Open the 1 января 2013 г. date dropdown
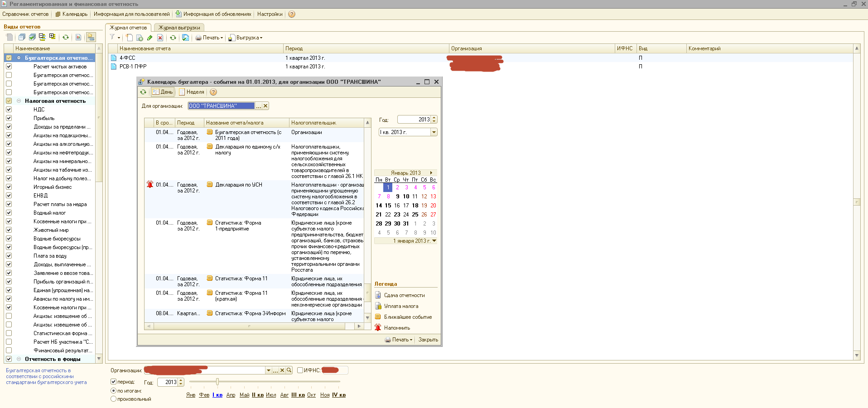 [x=434, y=241]
